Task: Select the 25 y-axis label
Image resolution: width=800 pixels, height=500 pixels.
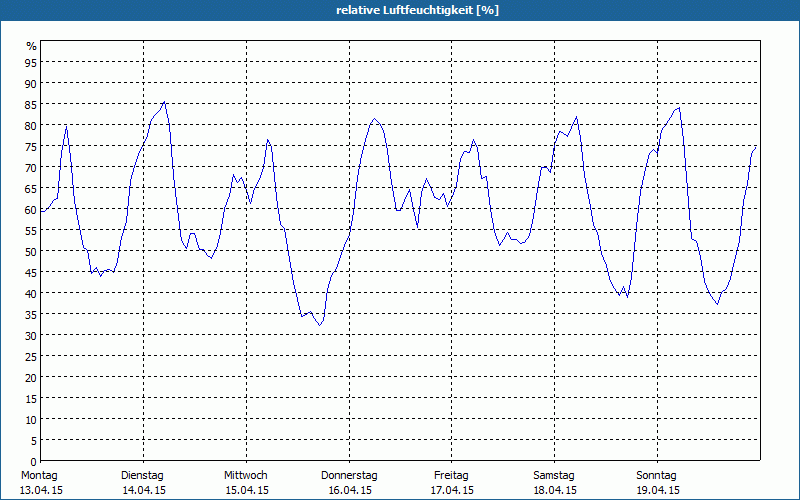Action: coord(31,357)
